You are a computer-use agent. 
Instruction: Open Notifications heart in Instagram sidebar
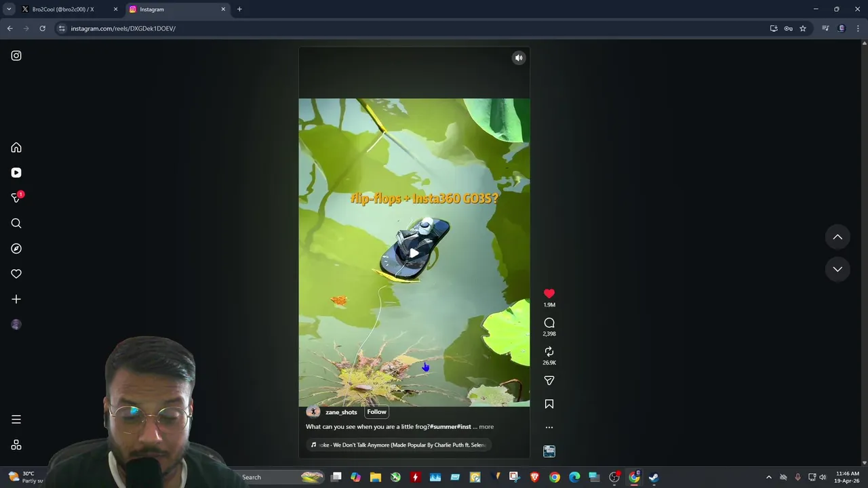pos(16,274)
